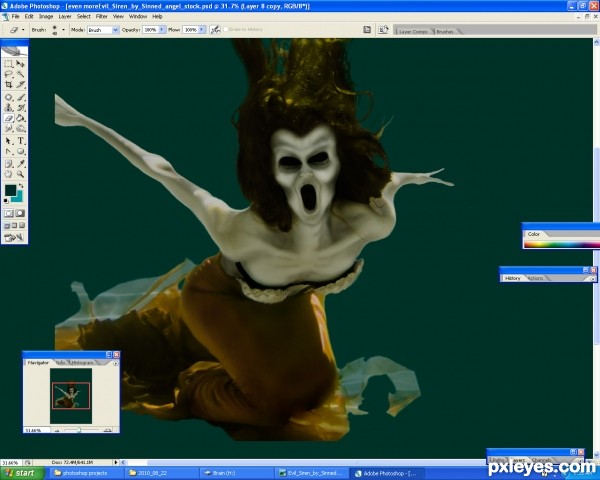Image resolution: width=600 pixels, height=480 pixels.
Task: Reset default foreground and background colors
Action: click(x=6, y=201)
